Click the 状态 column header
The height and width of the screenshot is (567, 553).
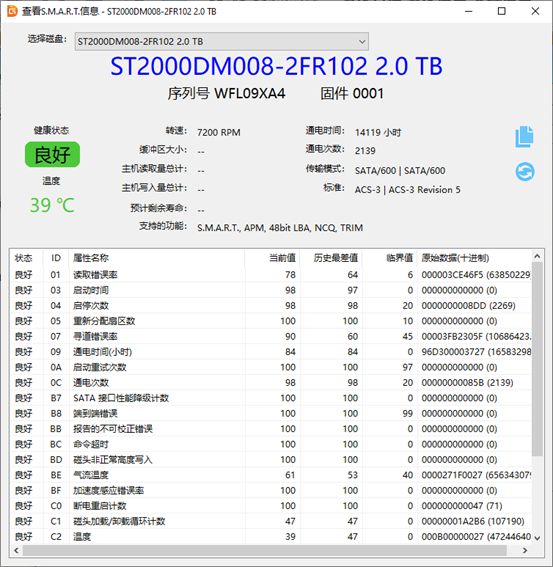(24, 258)
